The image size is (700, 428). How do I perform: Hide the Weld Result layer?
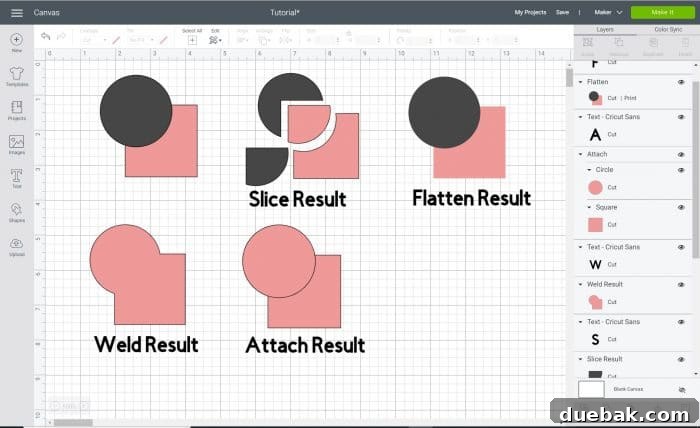point(681,285)
